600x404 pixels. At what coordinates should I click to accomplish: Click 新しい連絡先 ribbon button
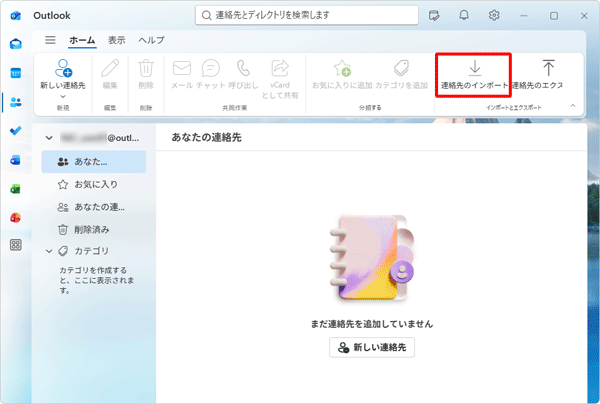click(63, 75)
